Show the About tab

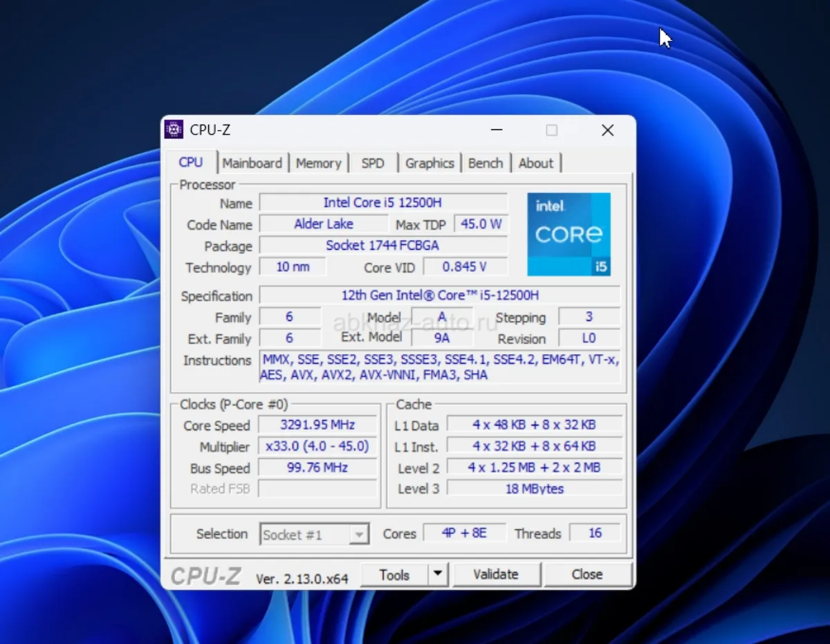coord(535,163)
